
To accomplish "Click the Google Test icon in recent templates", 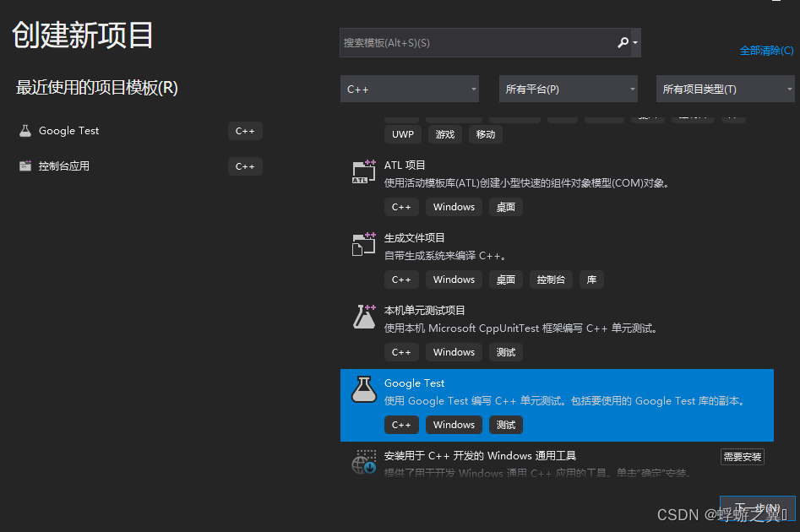I will [x=24, y=130].
